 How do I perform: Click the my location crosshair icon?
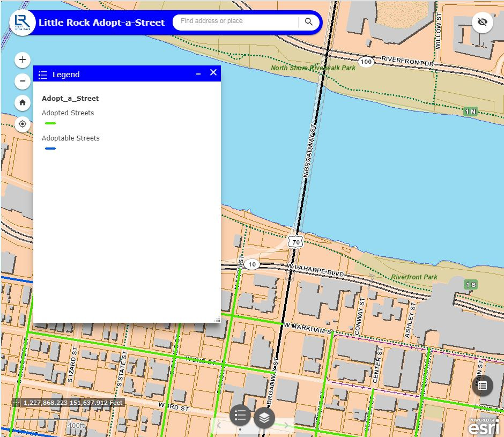(x=22, y=124)
